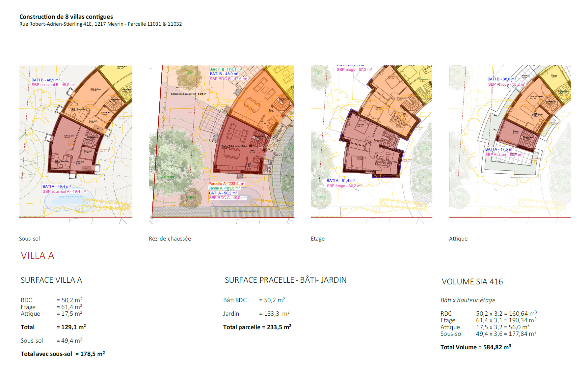
Task: Click the 'Sous-sol' caption under the first plan
Action: [x=29, y=239]
